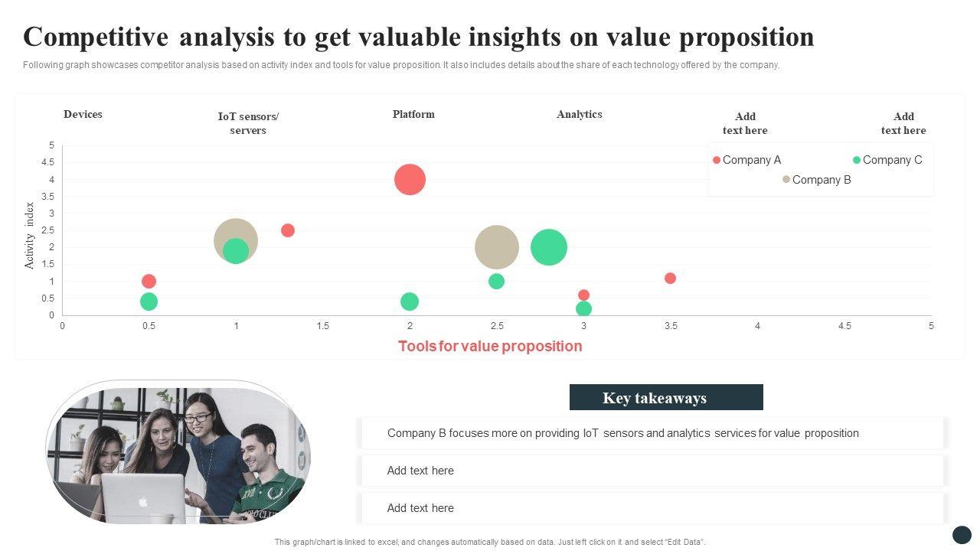Viewport: 980px width, 551px height.
Task: Select the Analytics column heading
Action: pos(579,115)
